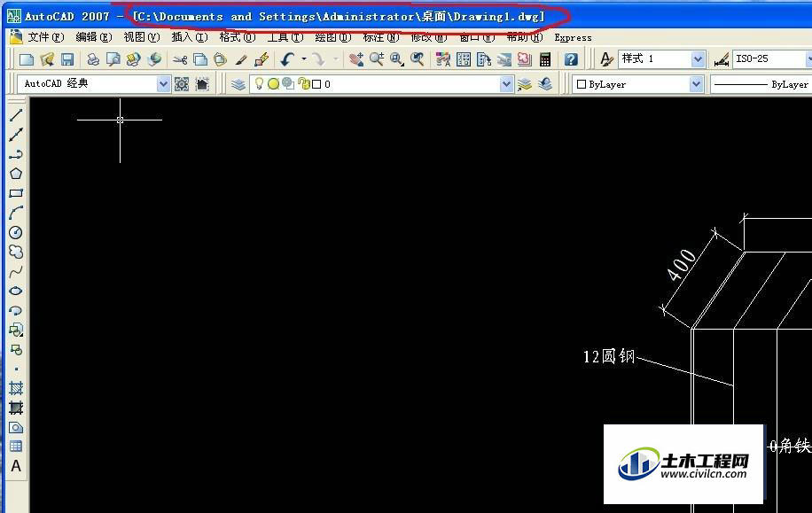Select the Gradient fill tool
The image size is (812, 513).
(16, 408)
